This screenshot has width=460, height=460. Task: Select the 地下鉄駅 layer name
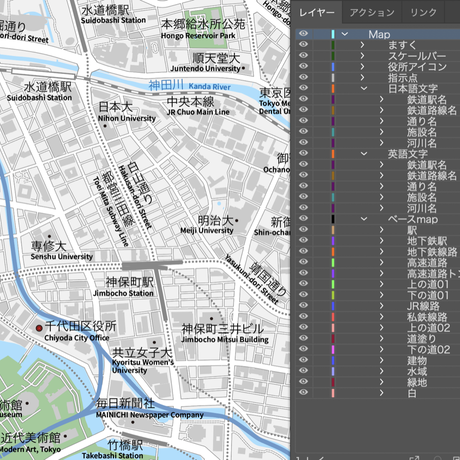427,241
